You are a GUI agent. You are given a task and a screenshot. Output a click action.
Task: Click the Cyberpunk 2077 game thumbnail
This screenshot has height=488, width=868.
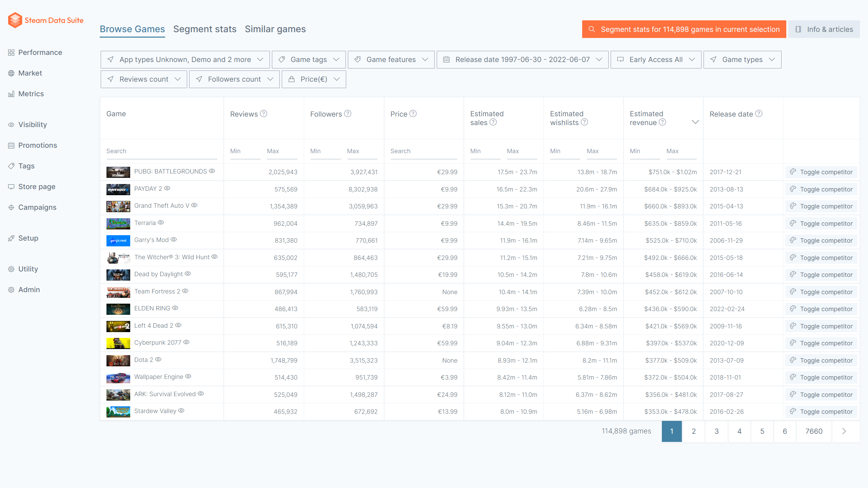[x=118, y=343]
